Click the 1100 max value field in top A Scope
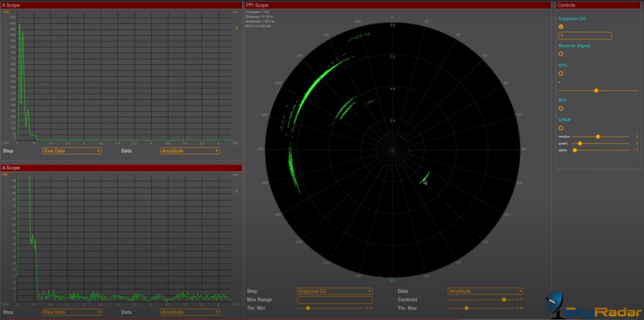Viewport: 644px width, 320px height. pos(6,12)
